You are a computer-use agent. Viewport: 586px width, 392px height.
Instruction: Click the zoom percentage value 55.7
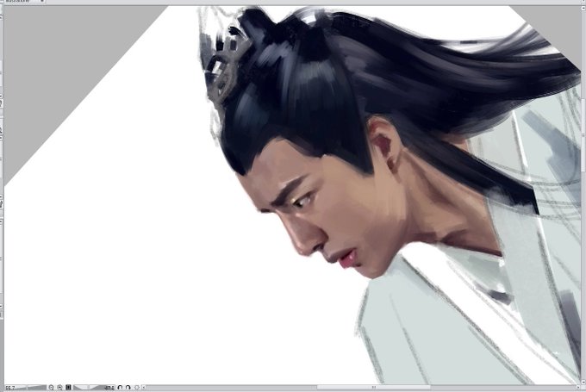click(10, 388)
